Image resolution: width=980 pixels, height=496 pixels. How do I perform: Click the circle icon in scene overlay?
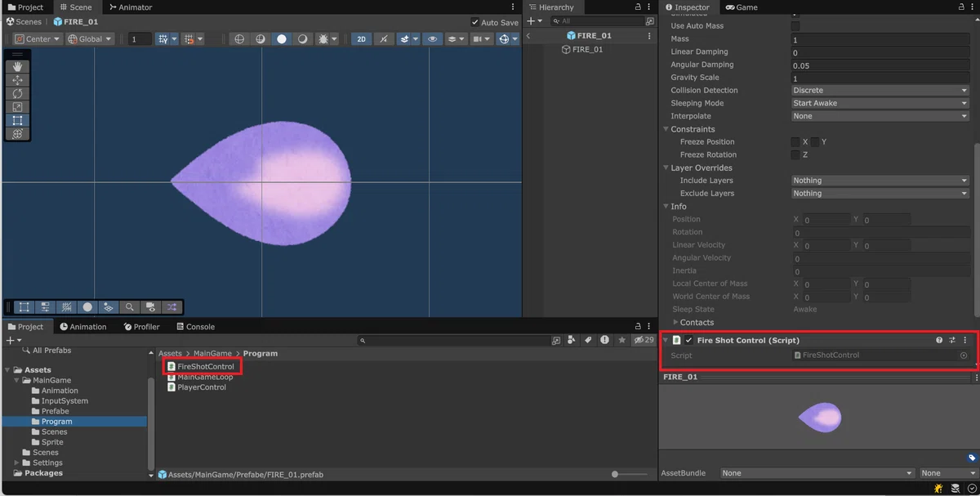pyautogui.click(x=87, y=307)
